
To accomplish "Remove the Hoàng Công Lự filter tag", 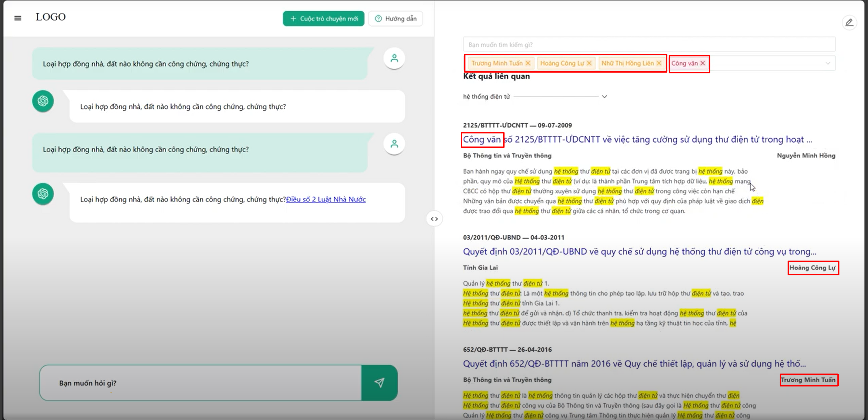I will pyautogui.click(x=589, y=63).
